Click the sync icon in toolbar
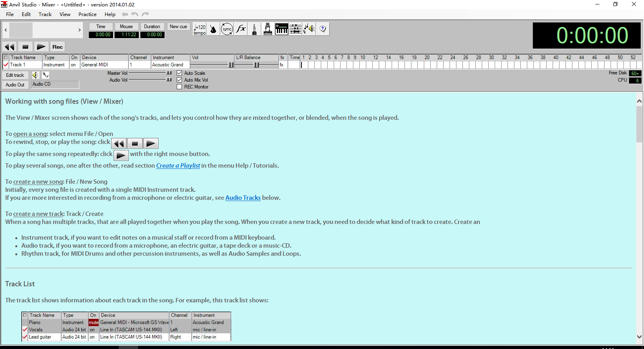Image resolution: width=644 pixels, height=349 pixels. click(227, 29)
